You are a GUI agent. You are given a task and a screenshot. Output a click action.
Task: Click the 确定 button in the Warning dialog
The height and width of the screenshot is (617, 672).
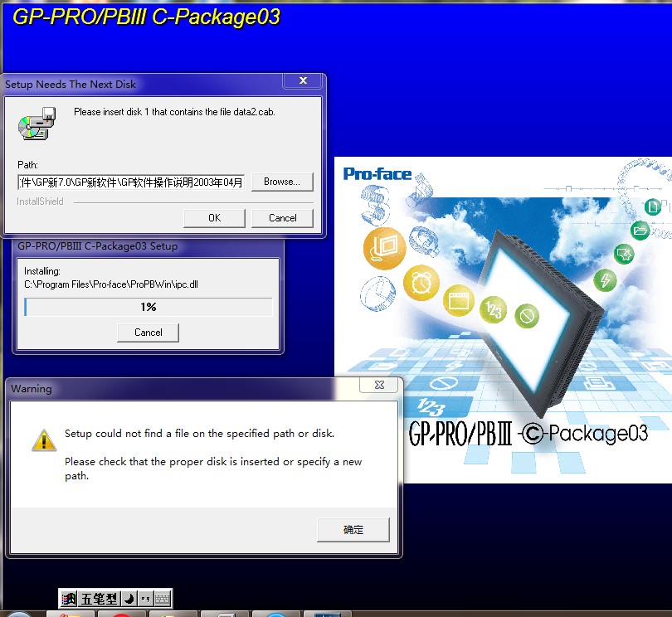353,530
